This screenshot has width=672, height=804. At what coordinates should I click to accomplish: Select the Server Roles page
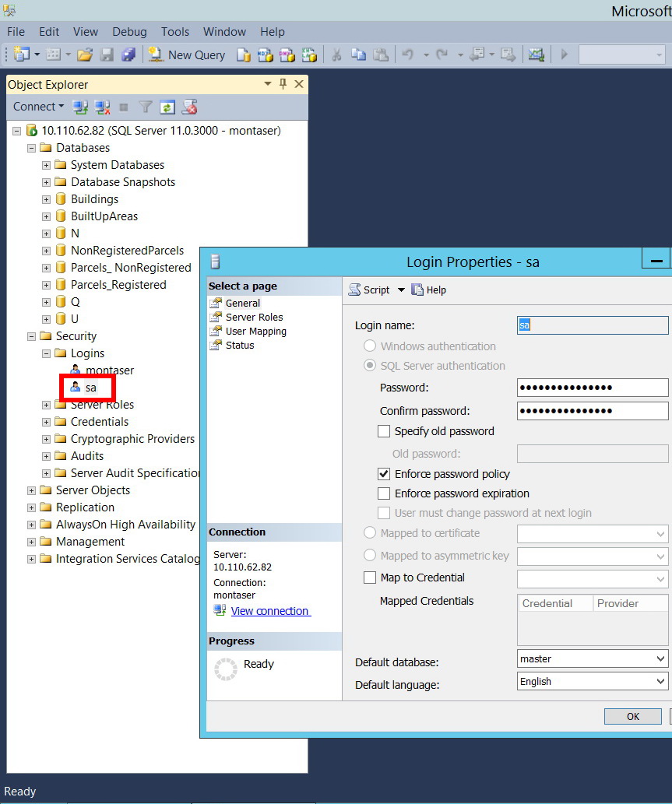click(255, 317)
